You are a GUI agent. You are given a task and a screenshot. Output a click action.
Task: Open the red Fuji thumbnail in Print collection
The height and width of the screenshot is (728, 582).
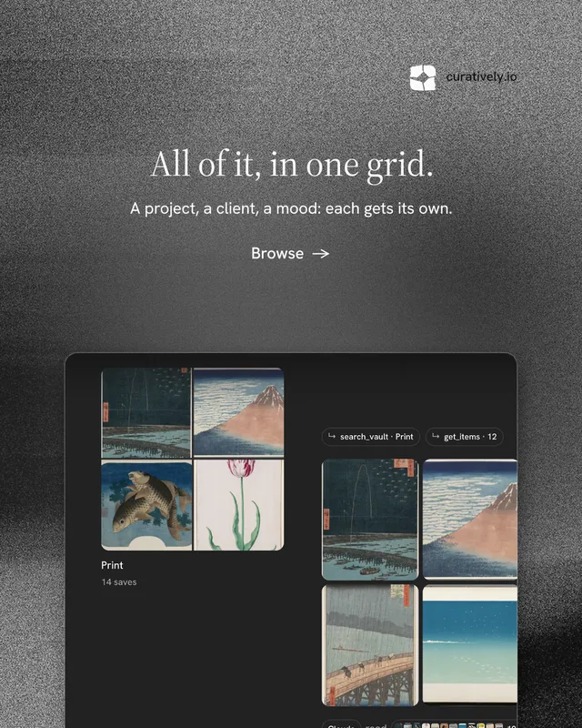point(238,412)
